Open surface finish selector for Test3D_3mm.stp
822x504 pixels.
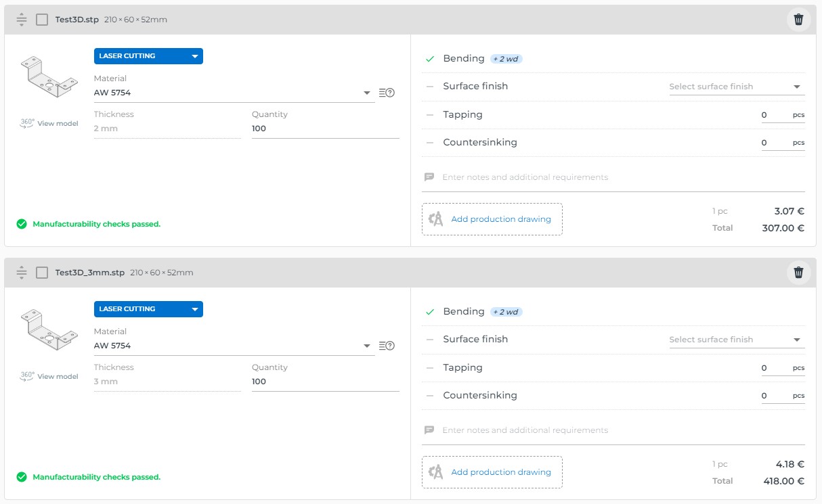tap(737, 340)
